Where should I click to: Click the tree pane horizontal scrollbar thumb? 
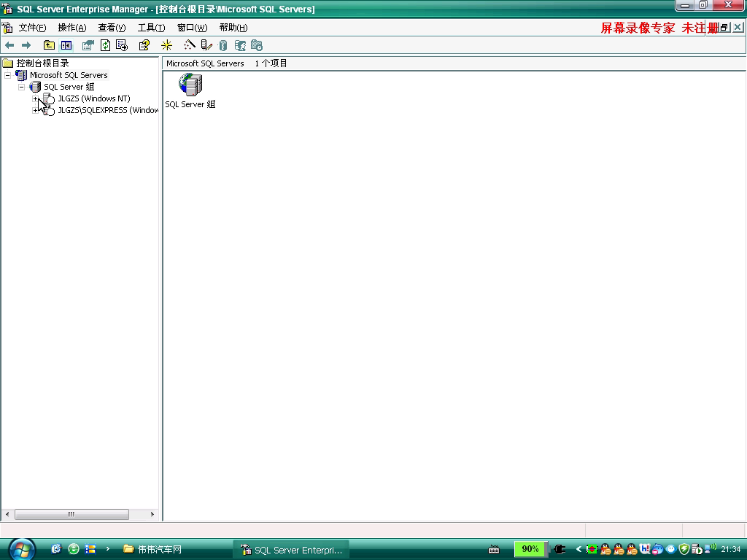pos(71,514)
